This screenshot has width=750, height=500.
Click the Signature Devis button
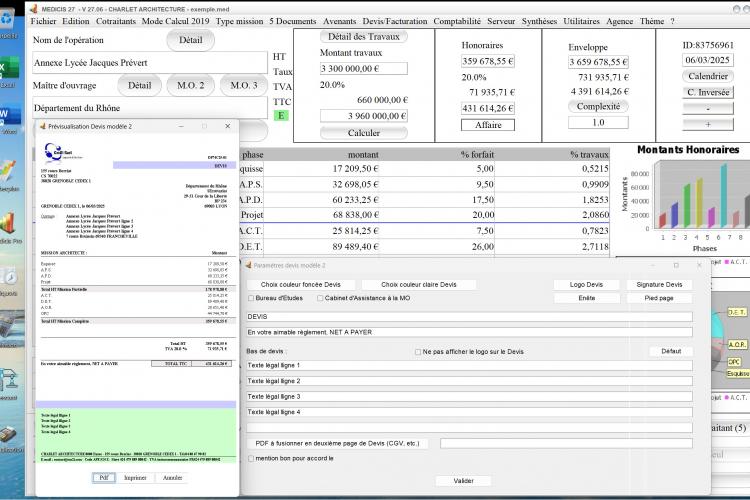click(659, 285)
